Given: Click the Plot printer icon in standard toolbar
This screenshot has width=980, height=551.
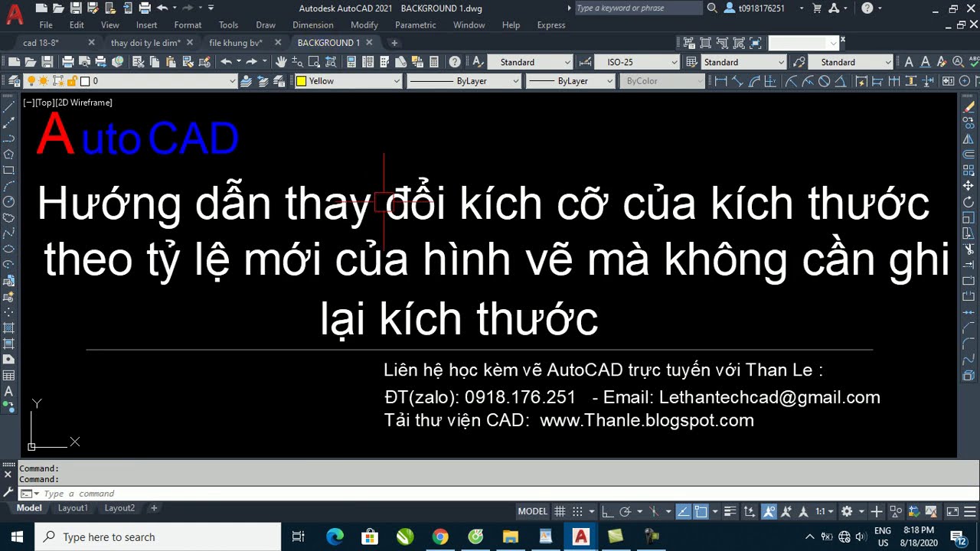Looking at the screenshot, I should click(67, 62).
